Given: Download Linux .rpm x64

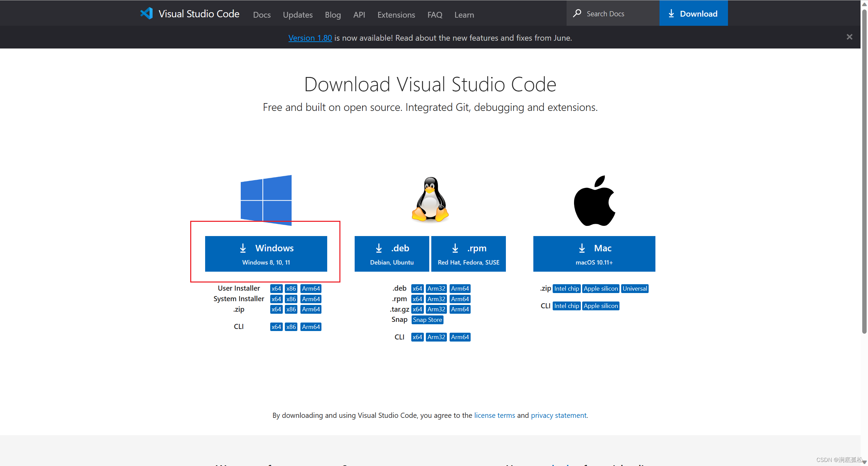Looking at the screenshot, I should (x=417, y=299).
